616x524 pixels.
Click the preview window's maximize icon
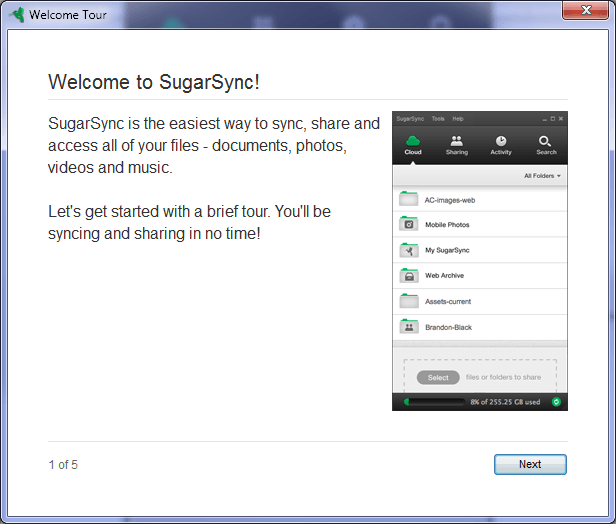[x=553, y=119]
